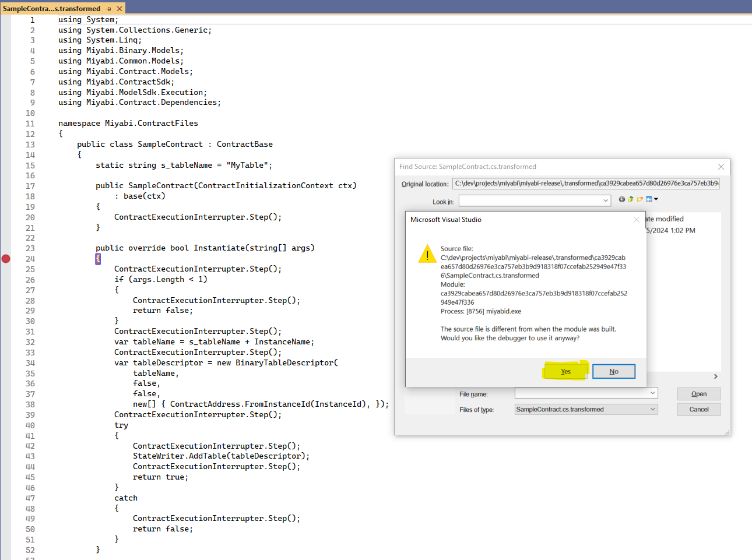The width and height of the screenshot is (752, 560).
Task: Open the Look in dropdown
Action: point(605,201)
